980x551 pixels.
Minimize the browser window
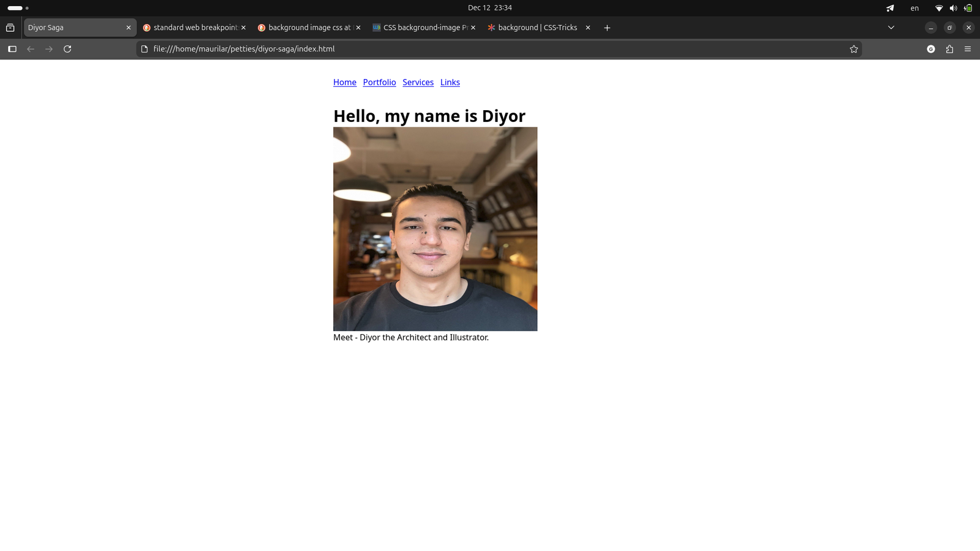point(931,28)
